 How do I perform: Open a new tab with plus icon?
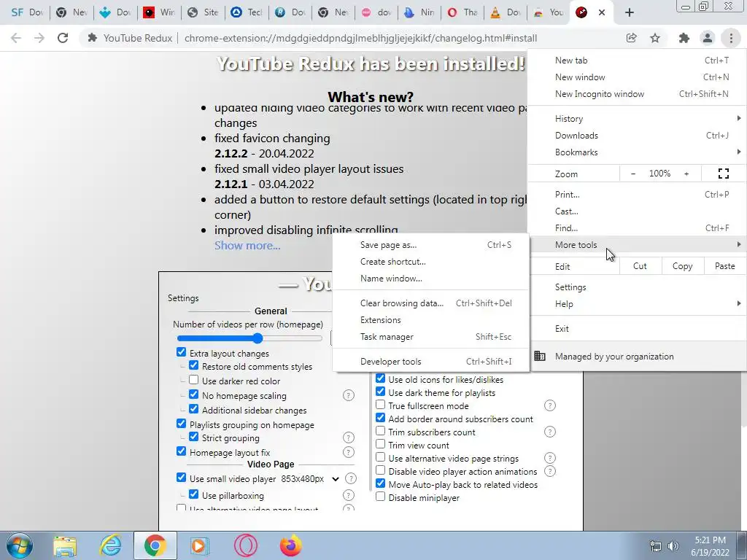point(630,12)
